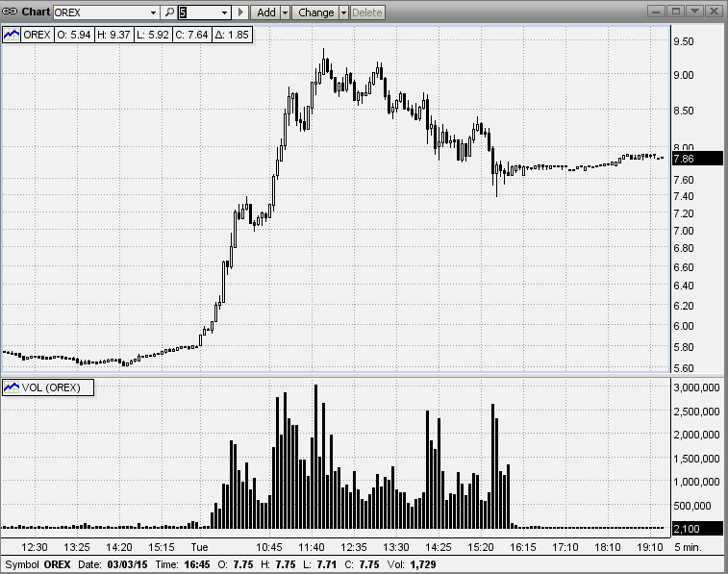This screenshot has width=728, height=574.
Task: Click the Delete button
Action: 366,12
